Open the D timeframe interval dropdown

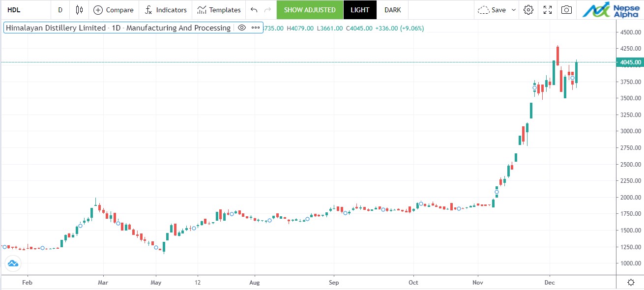pyautogui.click(x=60, y=10)
